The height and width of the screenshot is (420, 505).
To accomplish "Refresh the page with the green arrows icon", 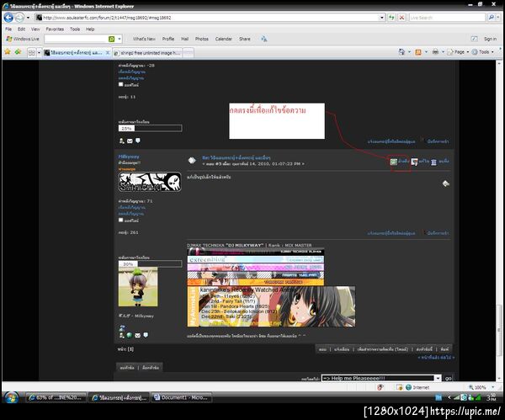I will pos(391,18).
